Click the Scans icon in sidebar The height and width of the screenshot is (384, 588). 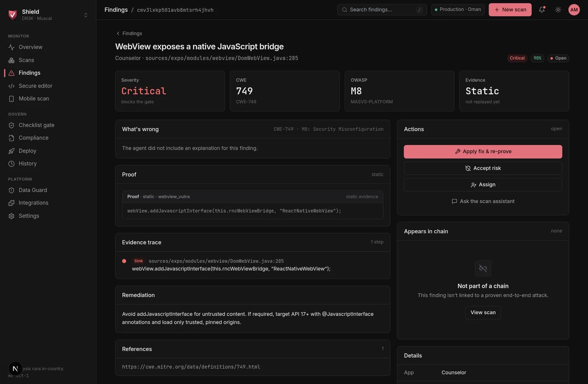[x=11, y=60]
